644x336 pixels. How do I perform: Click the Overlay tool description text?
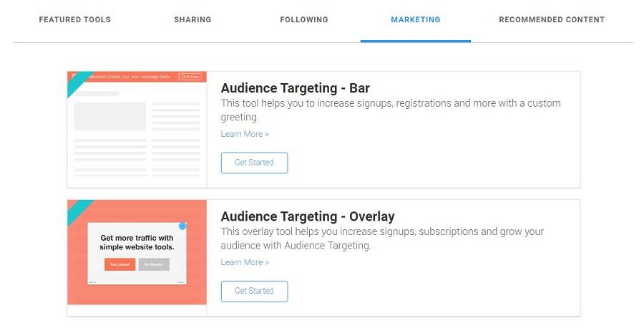pyautogui.click(x=382, y=239)
